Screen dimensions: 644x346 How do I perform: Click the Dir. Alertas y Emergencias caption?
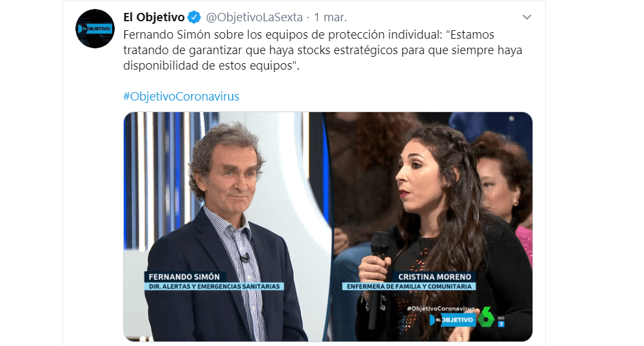[x=214, y=287]
